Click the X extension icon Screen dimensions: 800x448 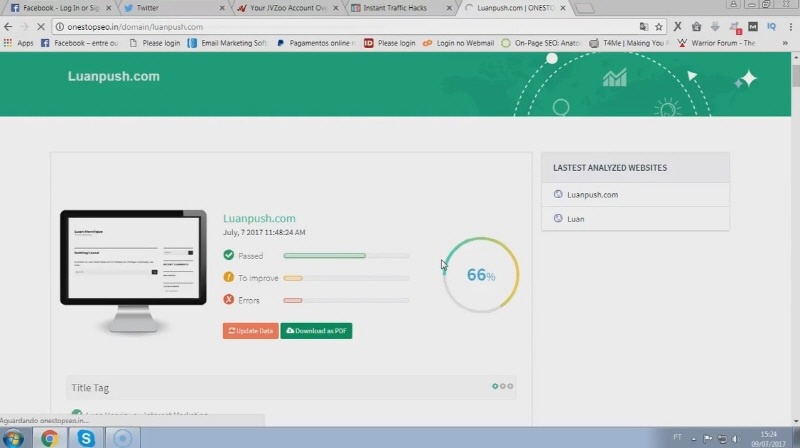(678, 27)
